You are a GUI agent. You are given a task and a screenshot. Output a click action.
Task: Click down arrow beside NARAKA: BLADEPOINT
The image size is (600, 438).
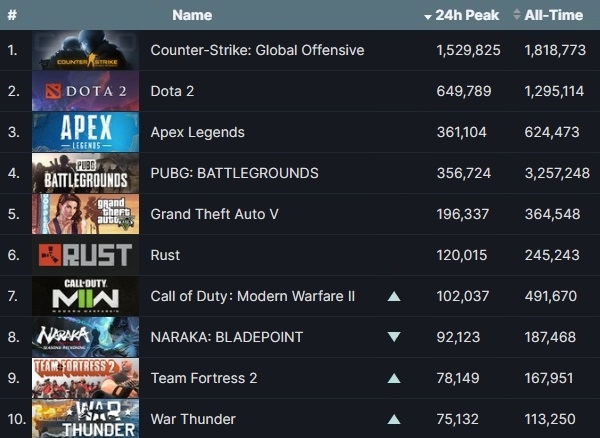(x=394, y=338)
